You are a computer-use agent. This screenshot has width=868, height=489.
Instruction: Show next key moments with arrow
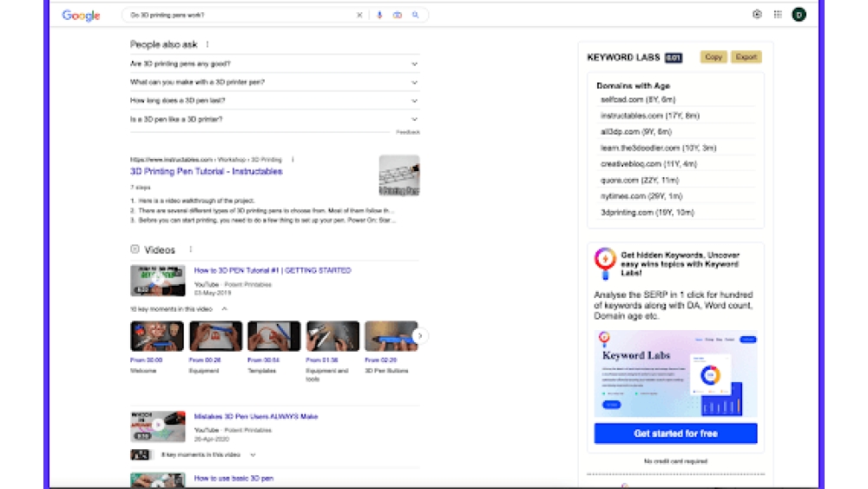point(420,335)
